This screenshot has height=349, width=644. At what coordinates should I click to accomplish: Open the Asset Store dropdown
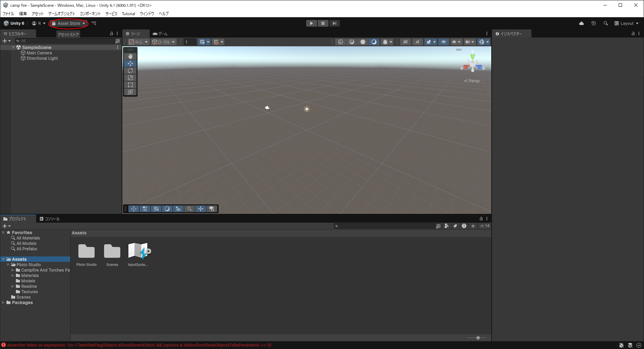(69, 23)
